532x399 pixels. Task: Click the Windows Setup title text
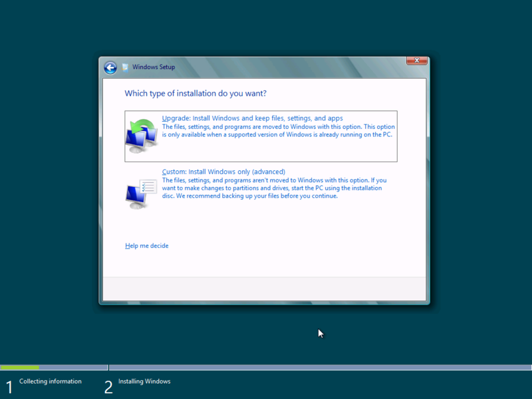pyautogui.click(x=152, y=67)
